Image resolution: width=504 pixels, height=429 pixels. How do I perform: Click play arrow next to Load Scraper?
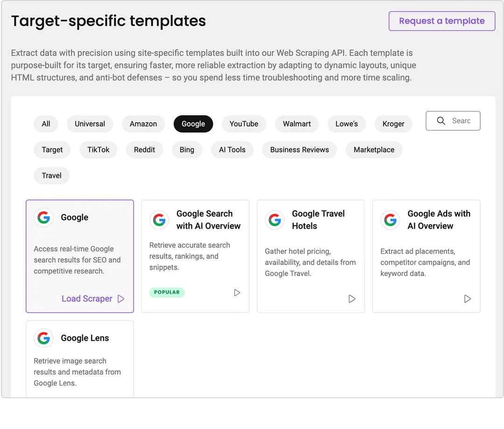[121, 299]
